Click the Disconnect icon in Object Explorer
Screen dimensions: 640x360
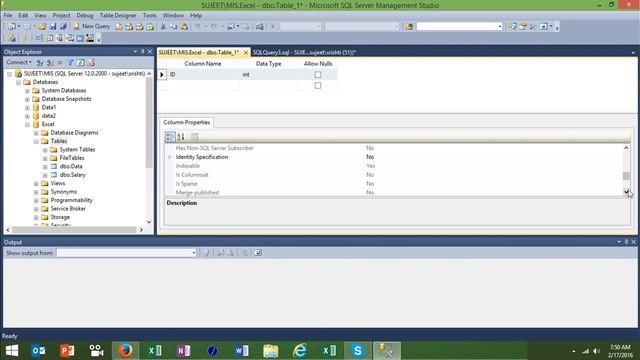pos(50,62)
